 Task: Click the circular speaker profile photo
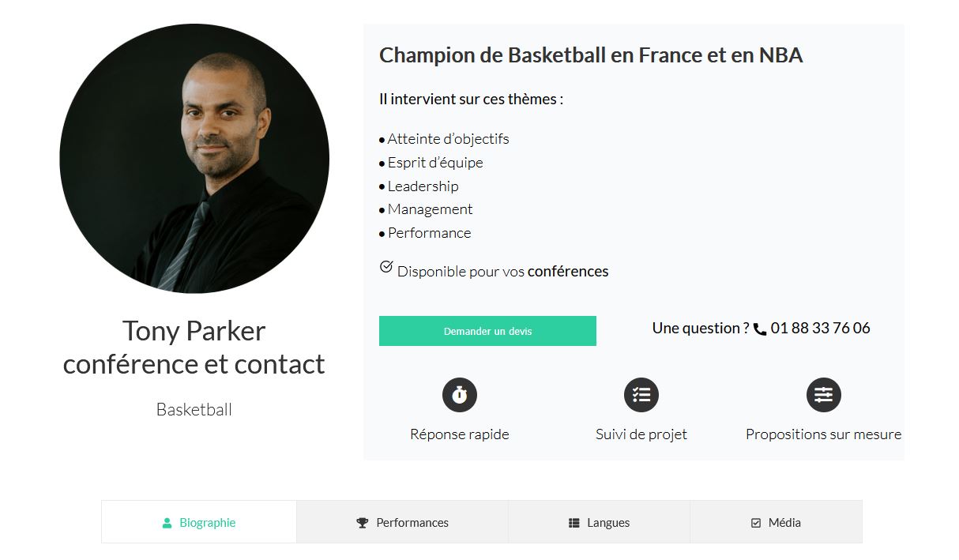click(194, 159)
